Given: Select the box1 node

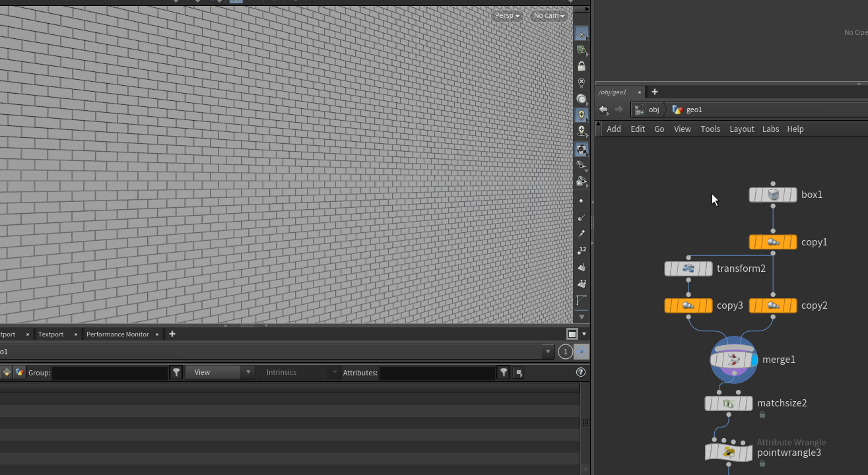Looking at the screenshot, I should [x=773, y=195].
